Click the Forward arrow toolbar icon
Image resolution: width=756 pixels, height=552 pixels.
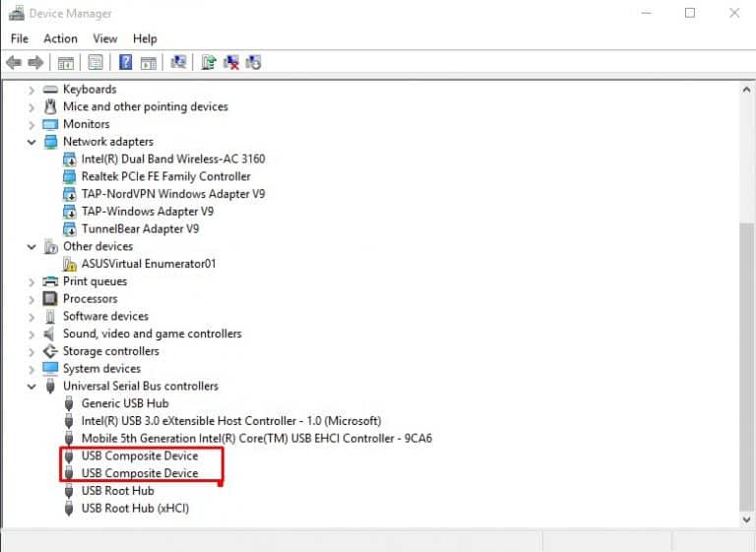click(x=35, y=62)
